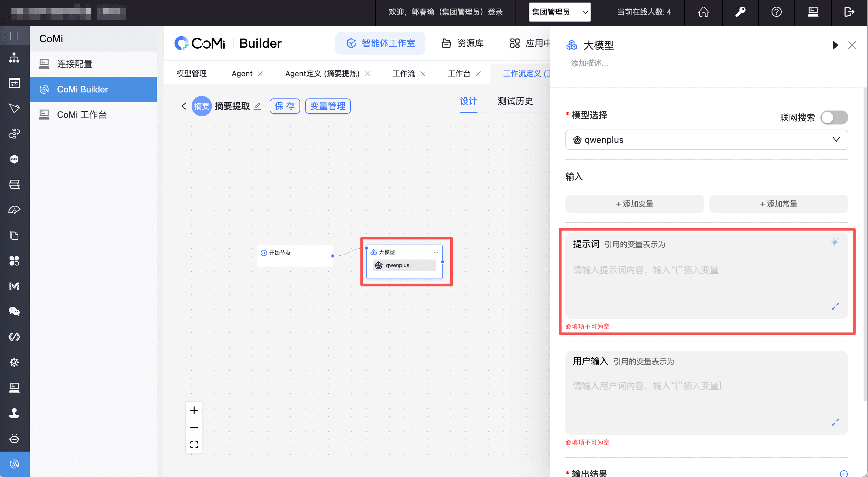Select 连接配置 in the CoMi menu

(x=93, y=64)
